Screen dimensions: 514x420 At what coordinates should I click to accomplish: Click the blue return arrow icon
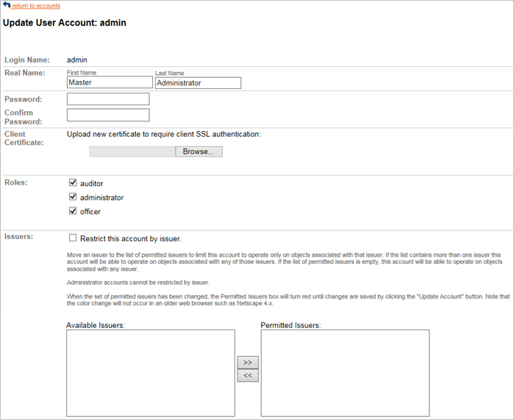click(x=7, y=5)
